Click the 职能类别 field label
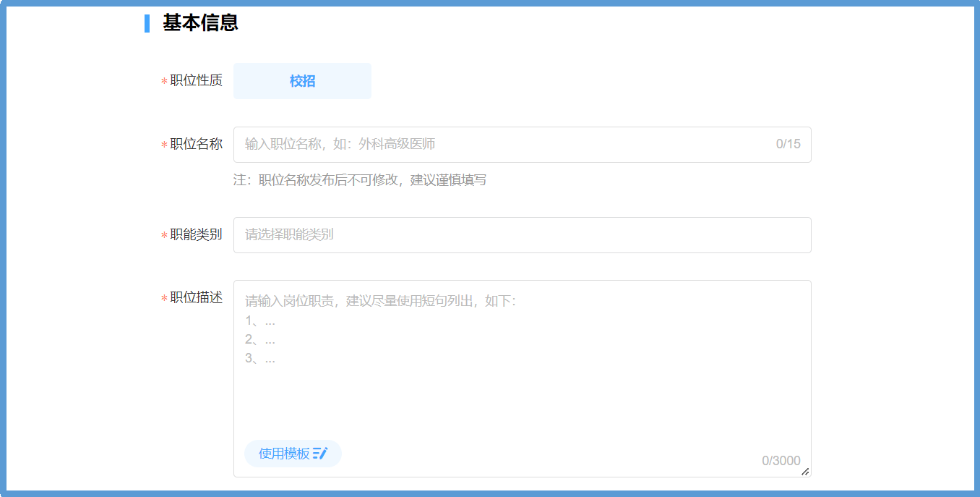 [x=196, y=234]
